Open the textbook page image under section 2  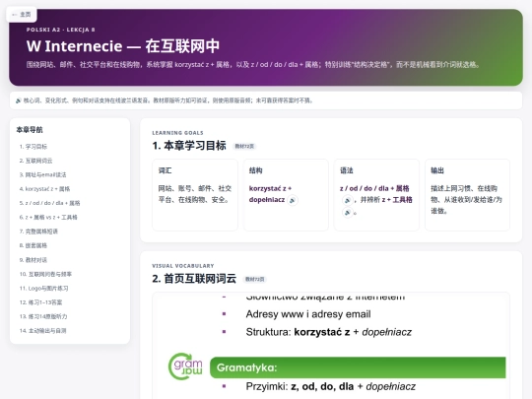coord(331,346)
